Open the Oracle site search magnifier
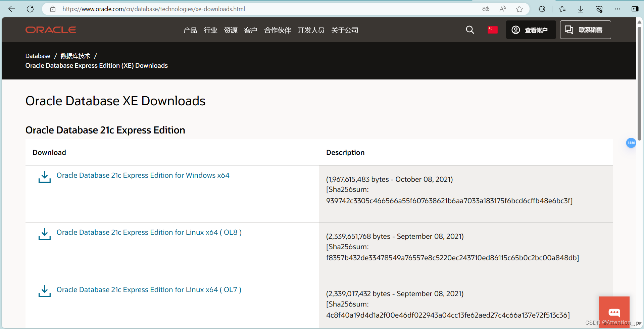This screenshot has width=644, height=329. click(470, 30)
